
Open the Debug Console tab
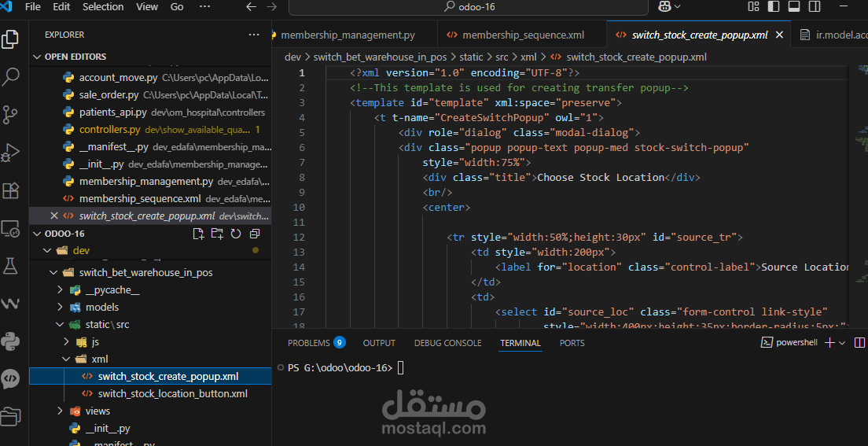pyautogui.click(x=448, y=343)
